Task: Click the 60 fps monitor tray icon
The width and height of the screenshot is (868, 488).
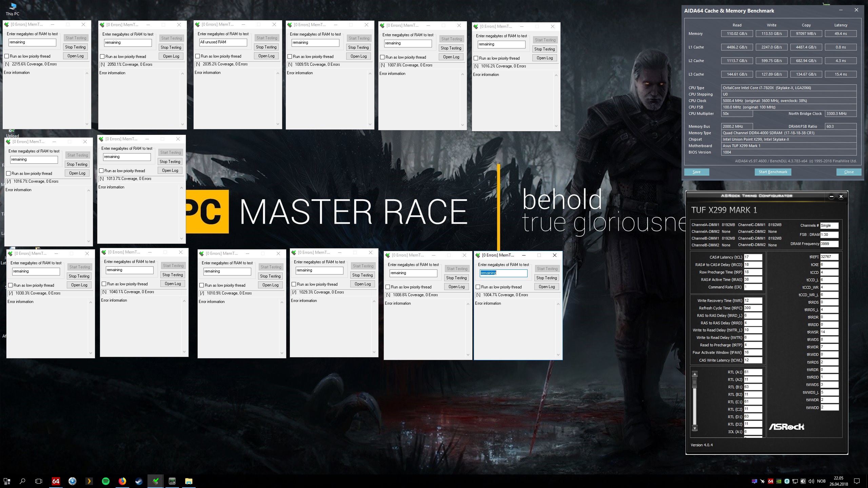Action: (754, 481)
